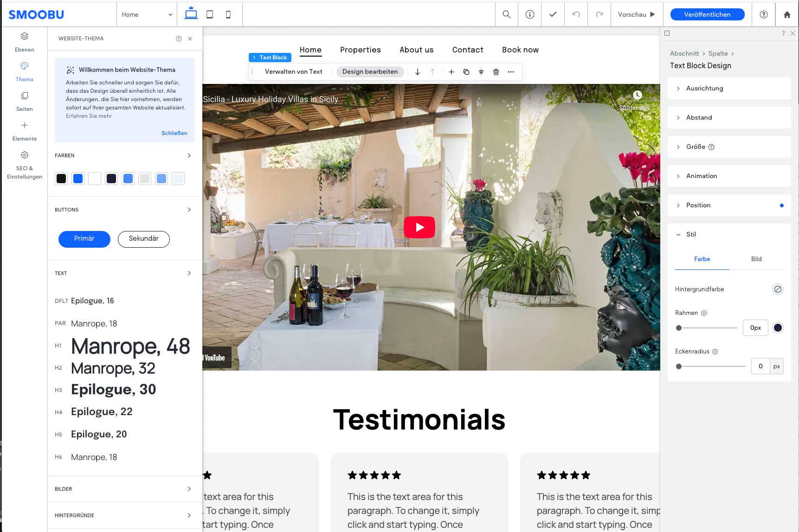Open the Home page selector dropdown
This screenshot has width=799, height=532.
(x=146, y=14)
